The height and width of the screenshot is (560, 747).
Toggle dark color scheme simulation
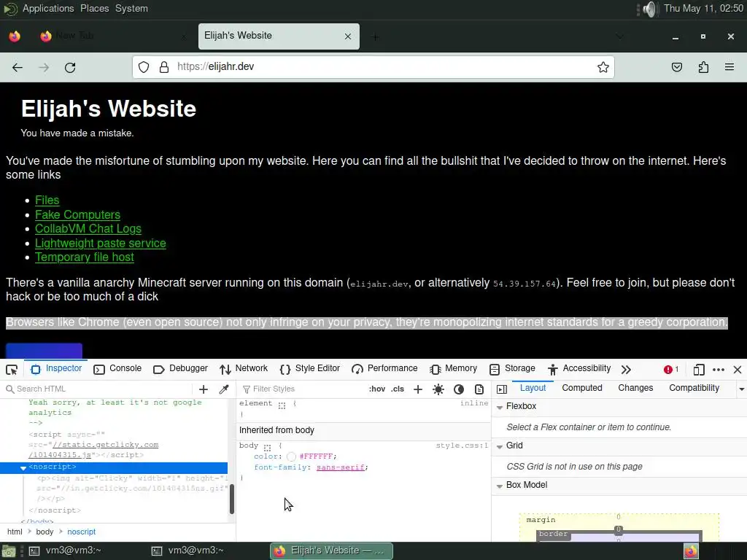tap(459, 389)
